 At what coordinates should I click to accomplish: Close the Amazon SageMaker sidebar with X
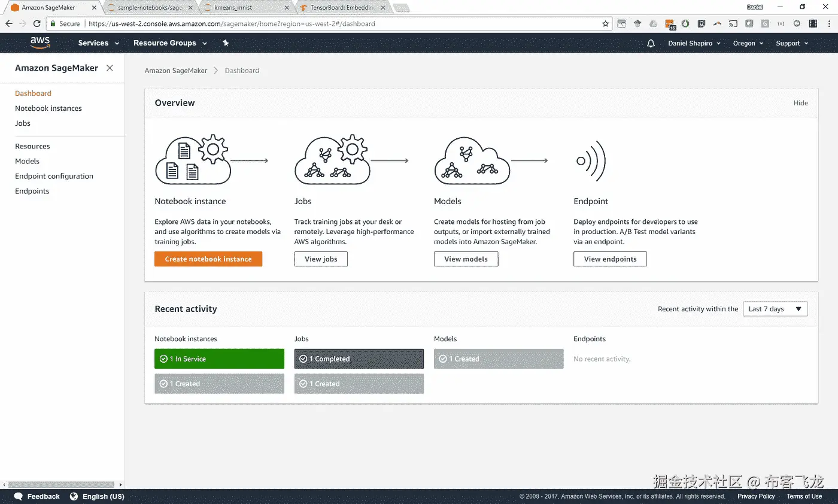(110, 68)
